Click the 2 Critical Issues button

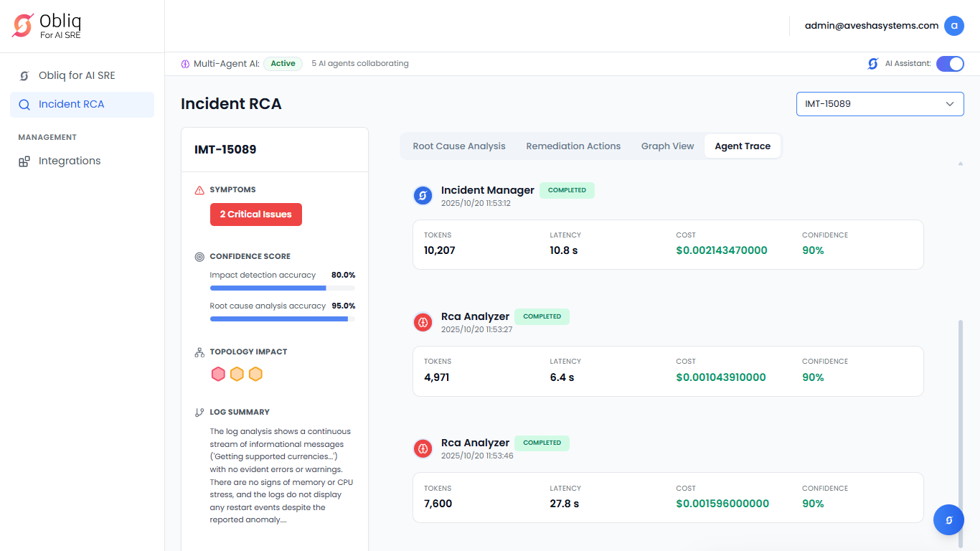point(255,215)
